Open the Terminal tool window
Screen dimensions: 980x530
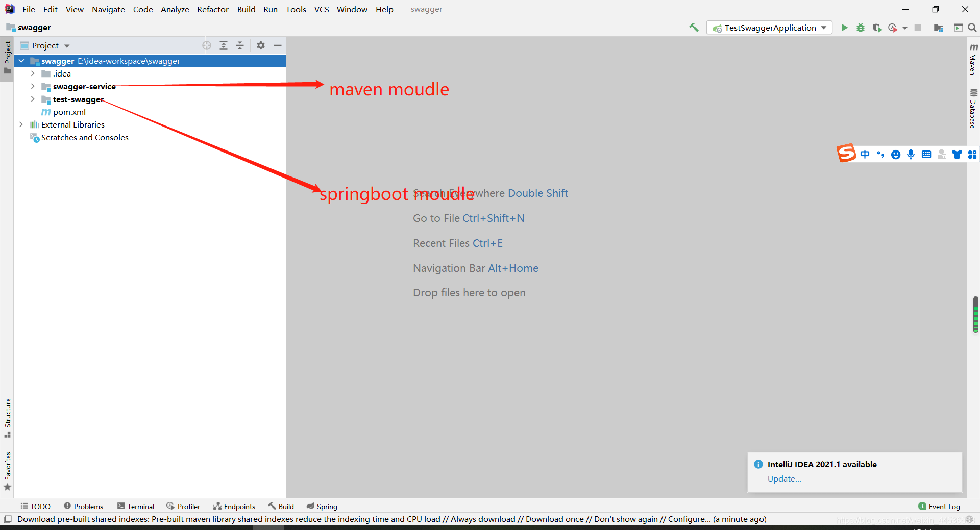[x=136, y=506]
